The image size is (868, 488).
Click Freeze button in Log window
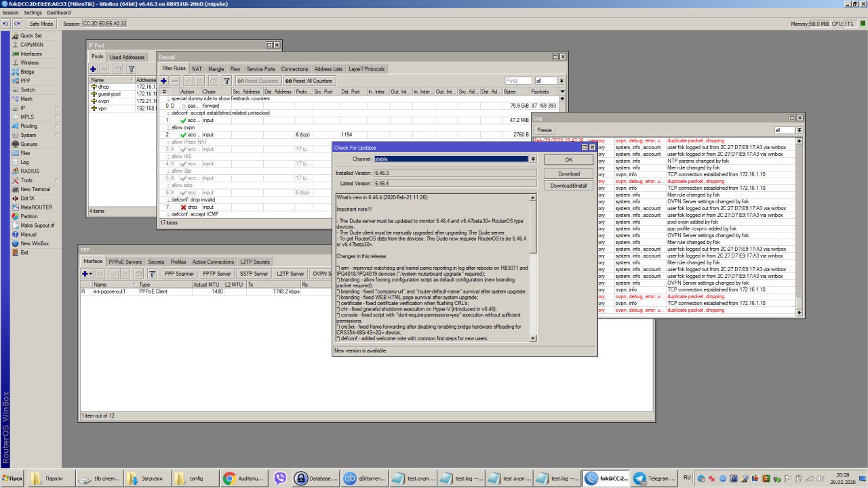545,129
